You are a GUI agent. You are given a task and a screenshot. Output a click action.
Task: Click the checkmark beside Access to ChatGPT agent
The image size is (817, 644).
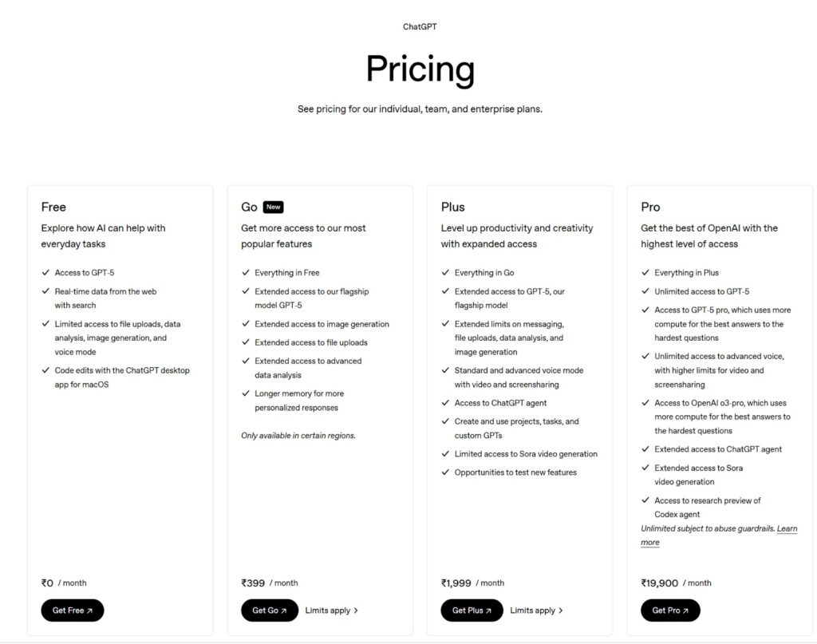pos(446,403)
